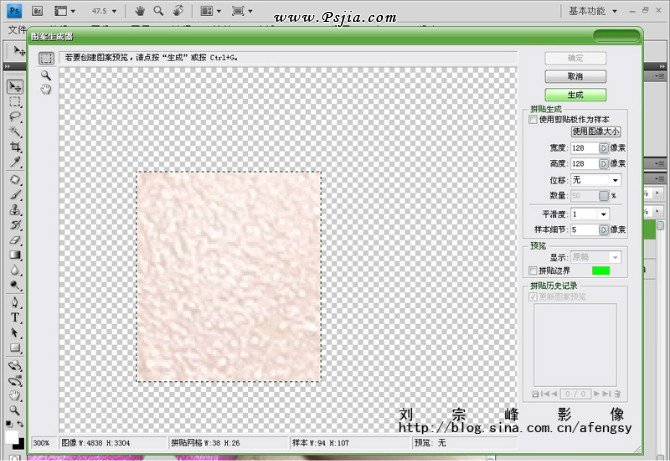Select the Move tool in Photoshop toolbox
670x461 pixels.
[x=15, y=87]
